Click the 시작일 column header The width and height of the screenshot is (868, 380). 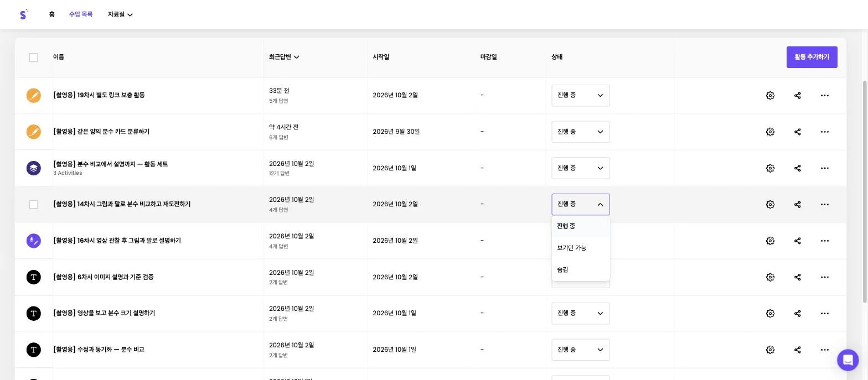pyautogui.click(x=381, y=57)
